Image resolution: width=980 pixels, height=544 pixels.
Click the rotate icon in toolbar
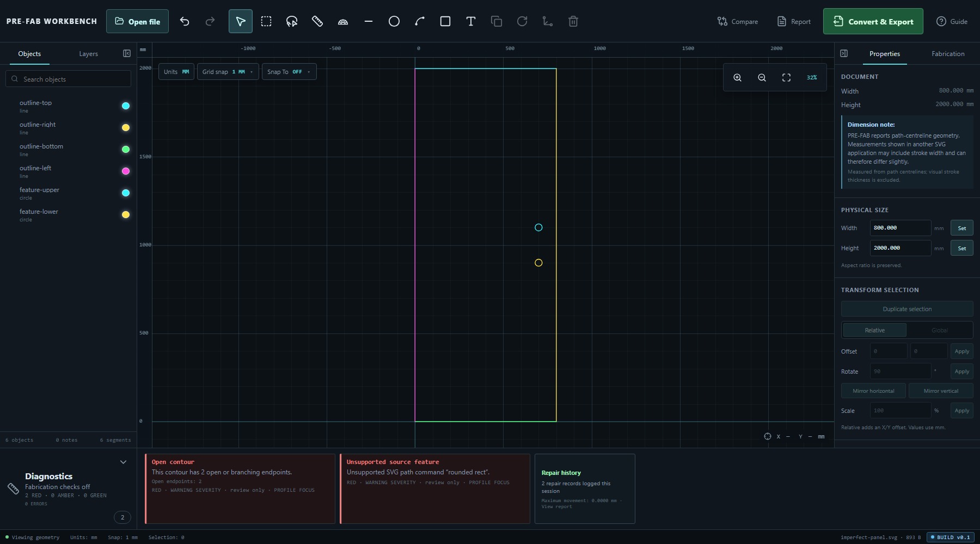[522, 21]
